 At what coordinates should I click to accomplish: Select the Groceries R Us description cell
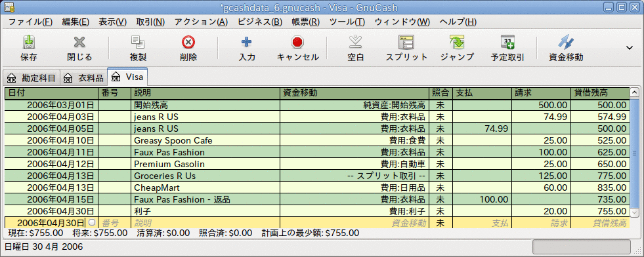[x=205, y=176]
